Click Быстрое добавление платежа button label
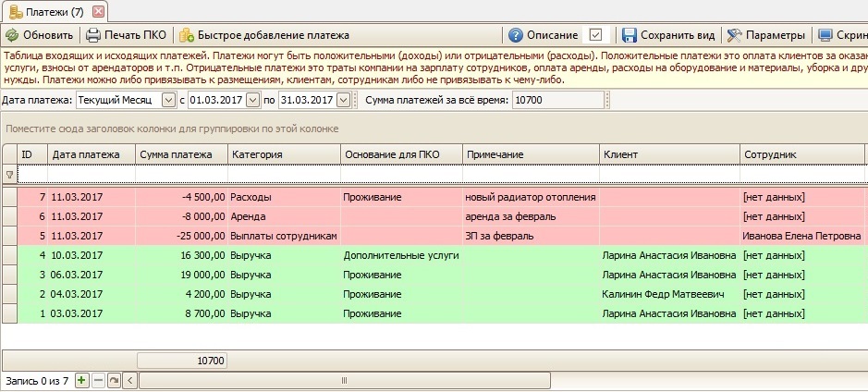The height and width of the screenshot is (392, 868). point(274,35)
